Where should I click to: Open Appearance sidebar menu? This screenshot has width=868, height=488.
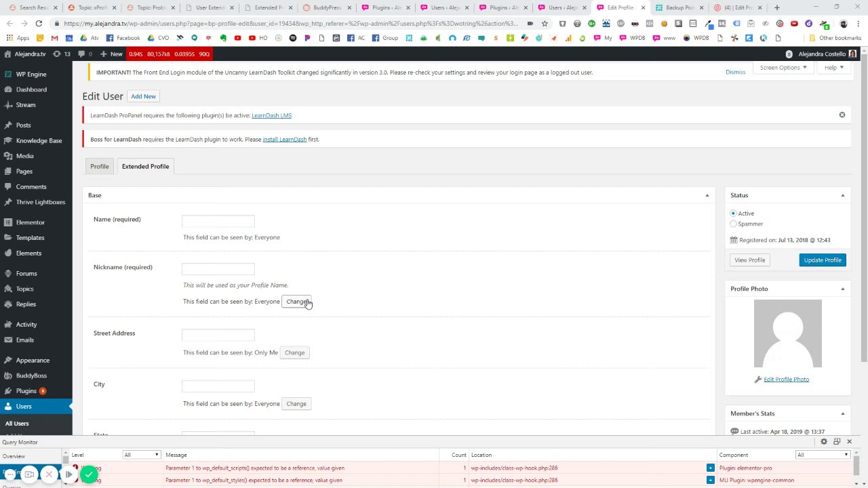click(33, 361)
